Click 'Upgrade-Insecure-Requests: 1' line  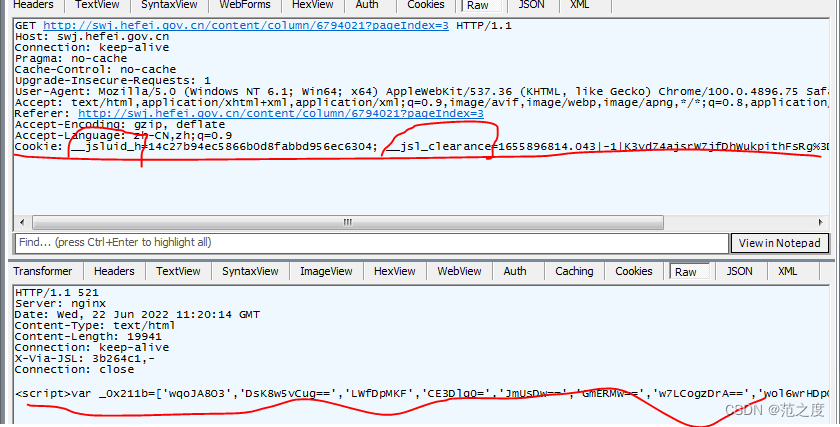[112, 80]
